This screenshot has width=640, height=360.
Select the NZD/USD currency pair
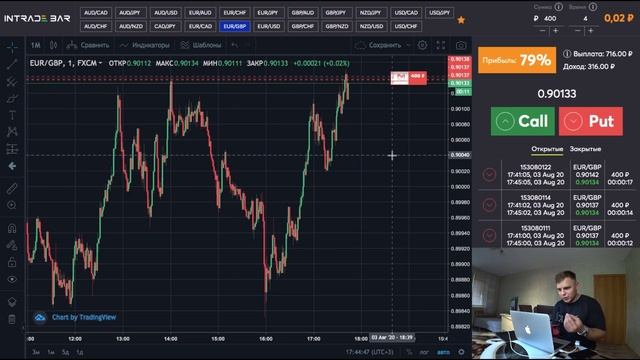click(x=371, y=26)
